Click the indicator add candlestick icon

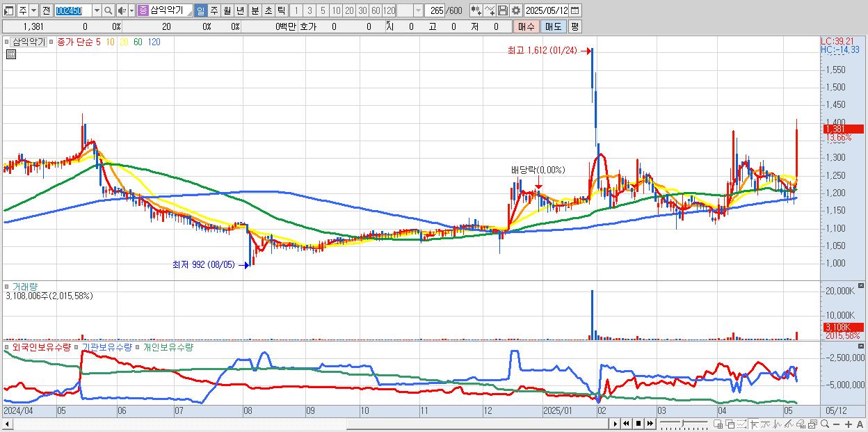point(476,10)
